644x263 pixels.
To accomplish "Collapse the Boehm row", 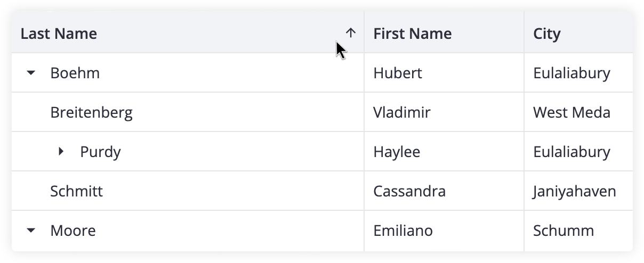I will (x=31, y=73).
